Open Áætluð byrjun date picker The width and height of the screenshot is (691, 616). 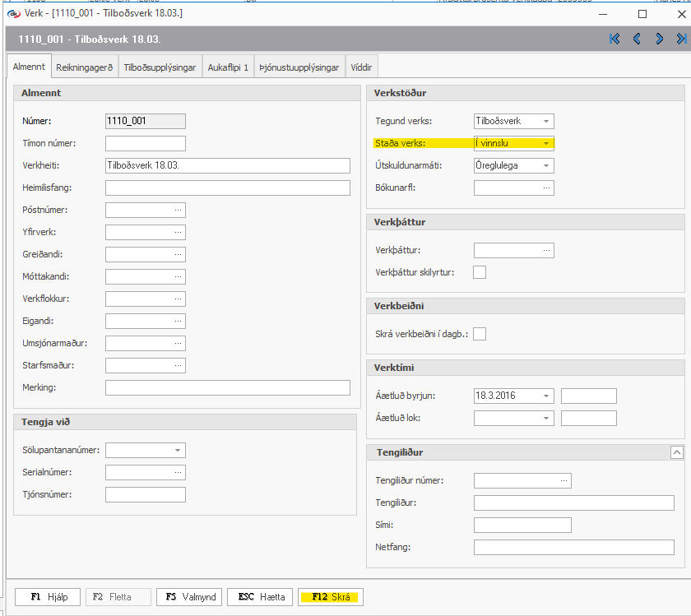point(546,396)
